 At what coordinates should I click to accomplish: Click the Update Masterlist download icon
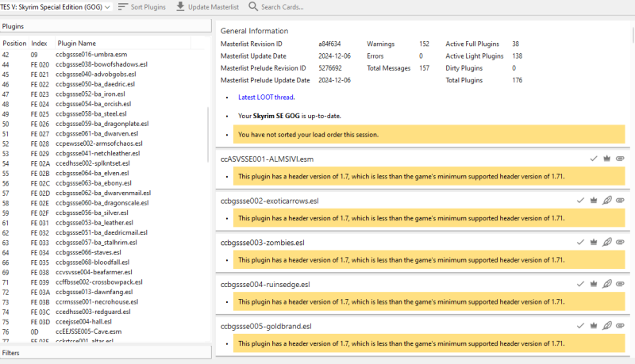(x=180, y=6)
